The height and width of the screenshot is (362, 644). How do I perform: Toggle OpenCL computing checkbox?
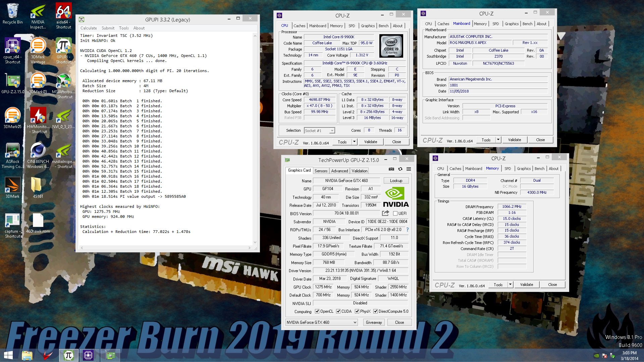(317, 311)
